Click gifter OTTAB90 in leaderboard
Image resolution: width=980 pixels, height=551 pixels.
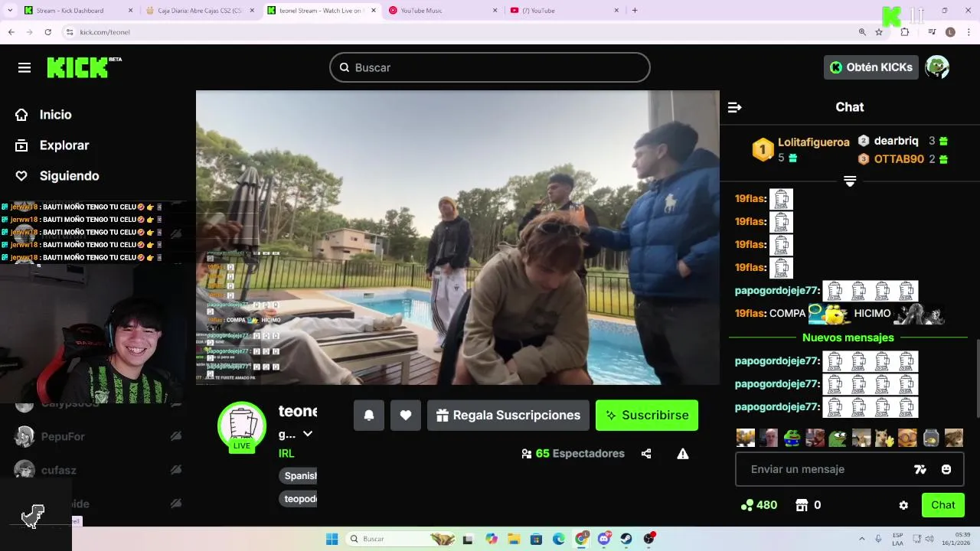(x=899, y=159)
